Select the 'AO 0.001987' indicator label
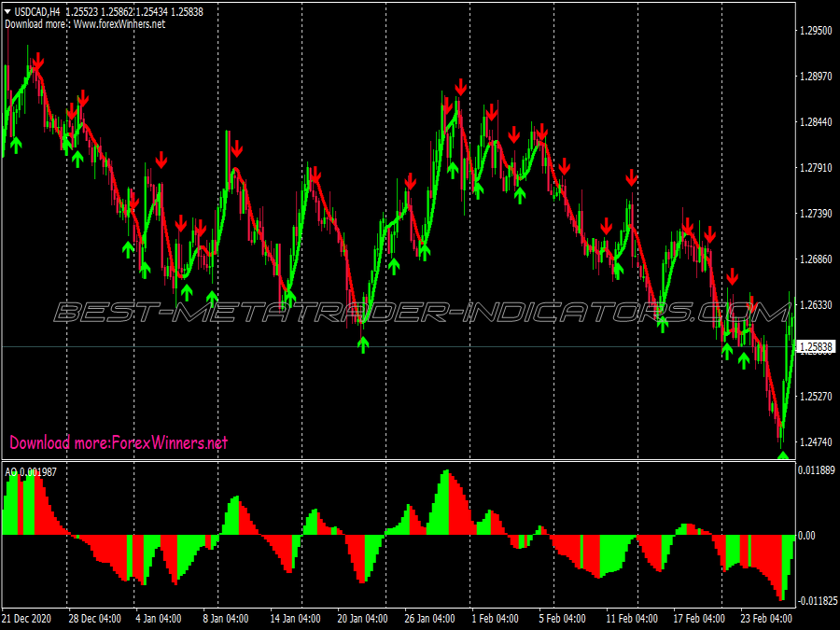This screenshot has height=630, width=840. (x=31, y=472)
